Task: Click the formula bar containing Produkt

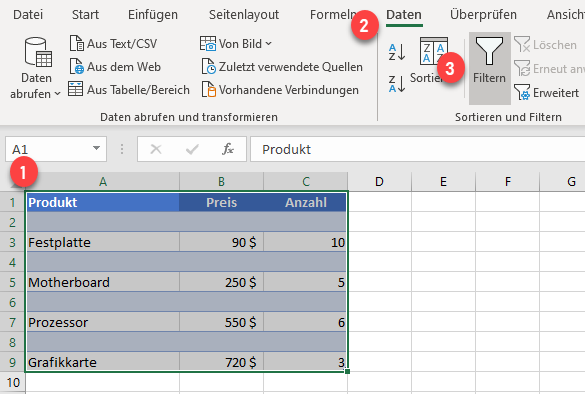Action: click(417, 149)
